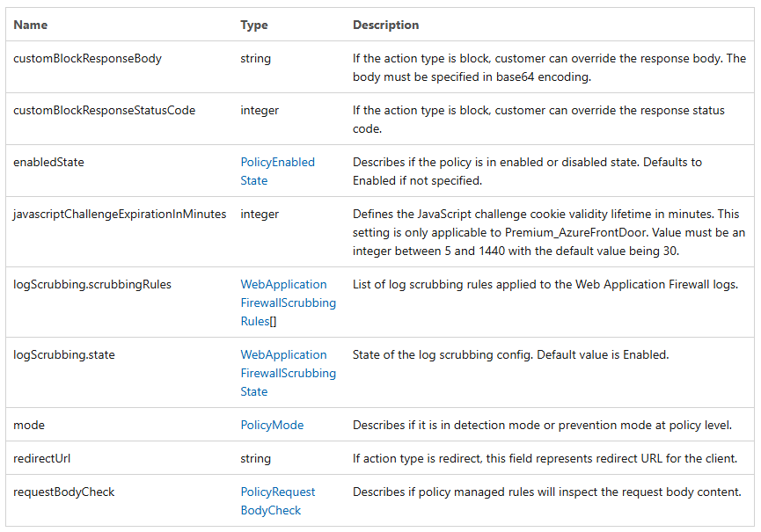Click the enabledState property name
The width and height of the screenshot is (761, 532).
tap(48, 162)
